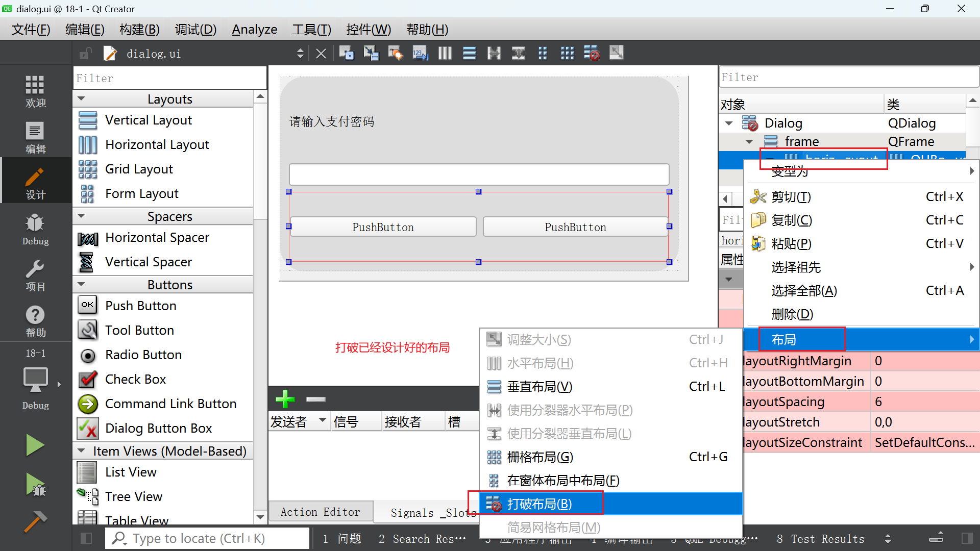Click the green Run button
The width and height of the screenshot is (980, 551).
click(x=35, y=444)
